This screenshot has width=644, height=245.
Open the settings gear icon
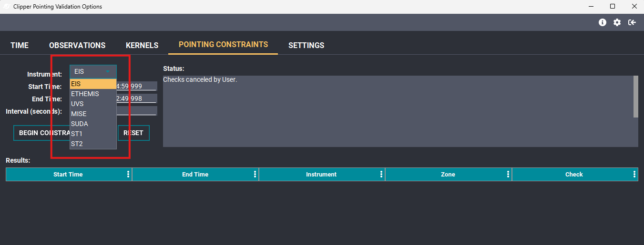[x=617, y=22]
